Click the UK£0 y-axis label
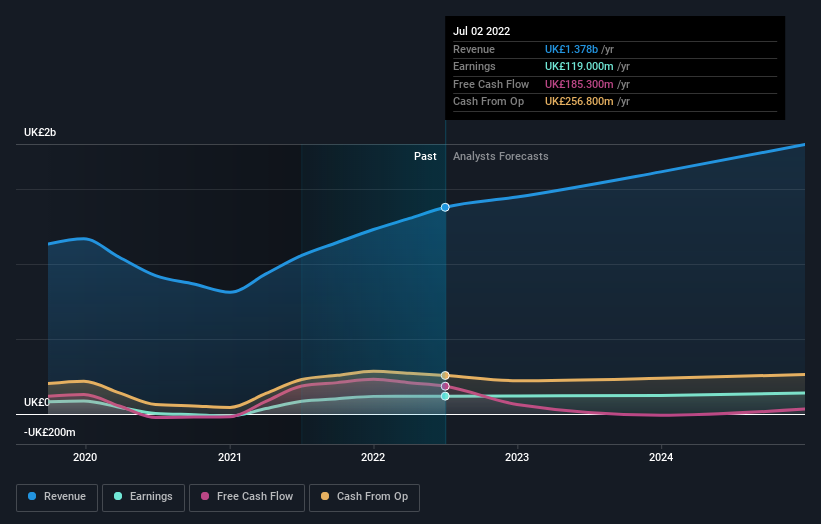The image size is (821, 524). point(37,403)
